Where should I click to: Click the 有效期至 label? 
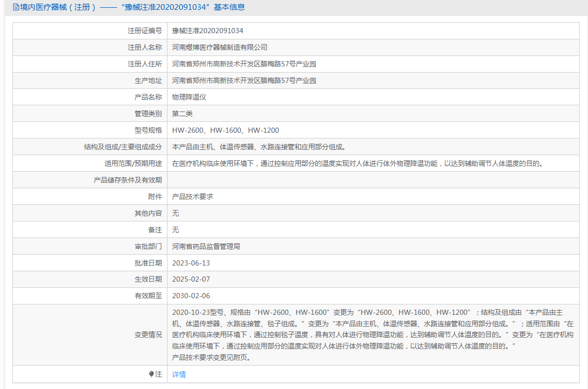[148, 296]
